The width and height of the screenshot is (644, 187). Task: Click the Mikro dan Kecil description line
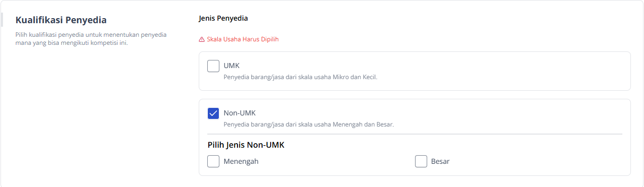coord(300,77)
